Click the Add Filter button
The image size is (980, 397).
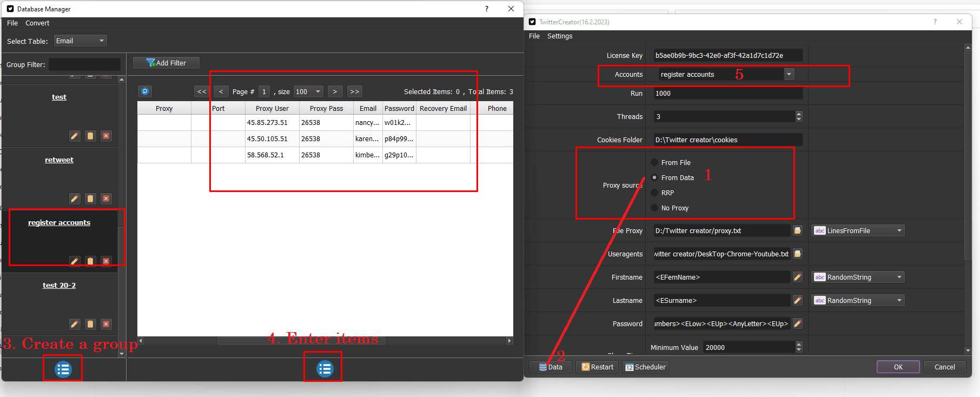click(x=166, y=63)
